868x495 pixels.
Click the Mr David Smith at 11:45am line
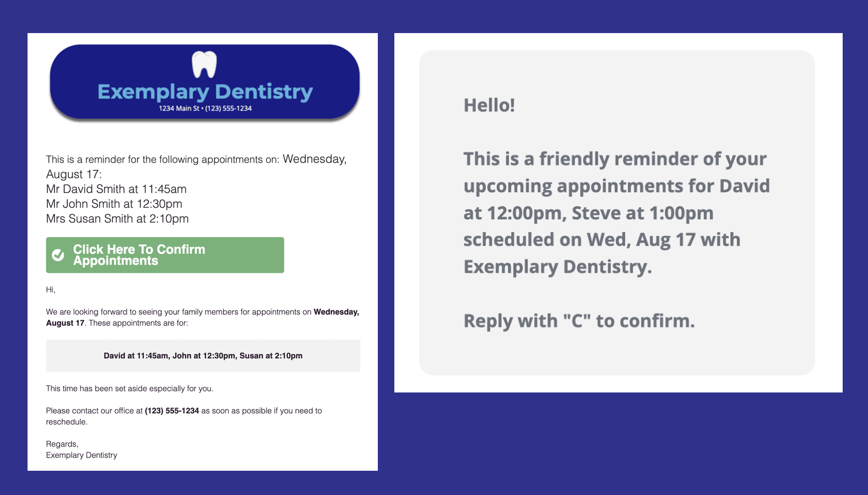[116, 189]
